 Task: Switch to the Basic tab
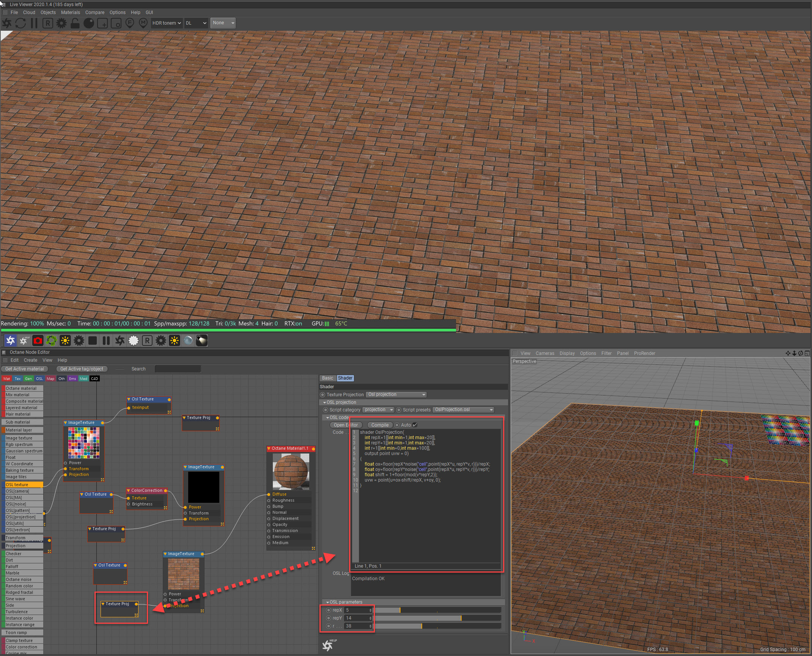coord(327,378)
